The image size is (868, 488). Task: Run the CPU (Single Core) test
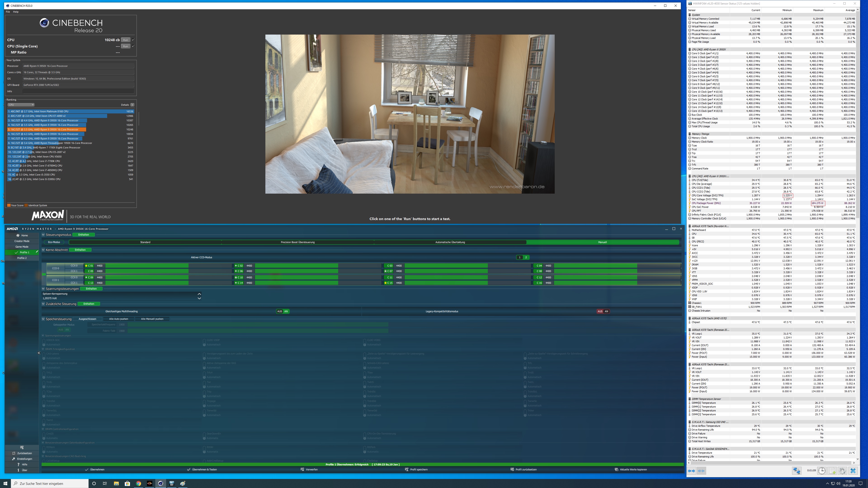[125, 46]
